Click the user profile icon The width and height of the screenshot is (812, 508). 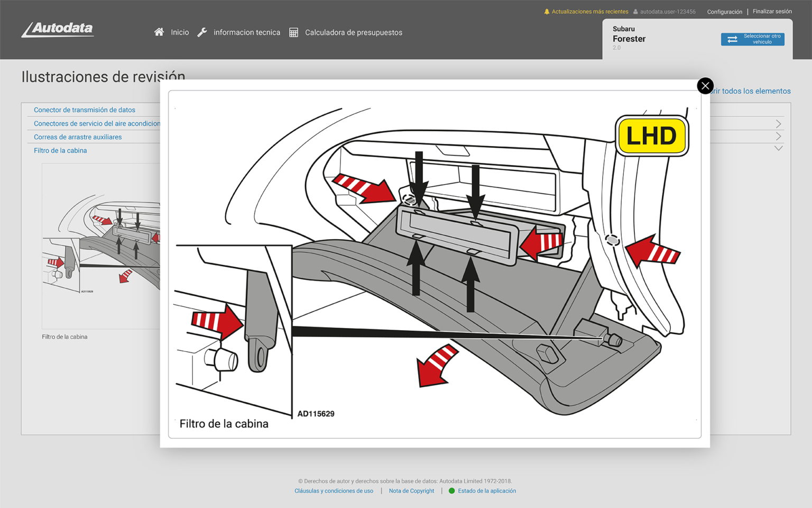[x=635, y=12]
